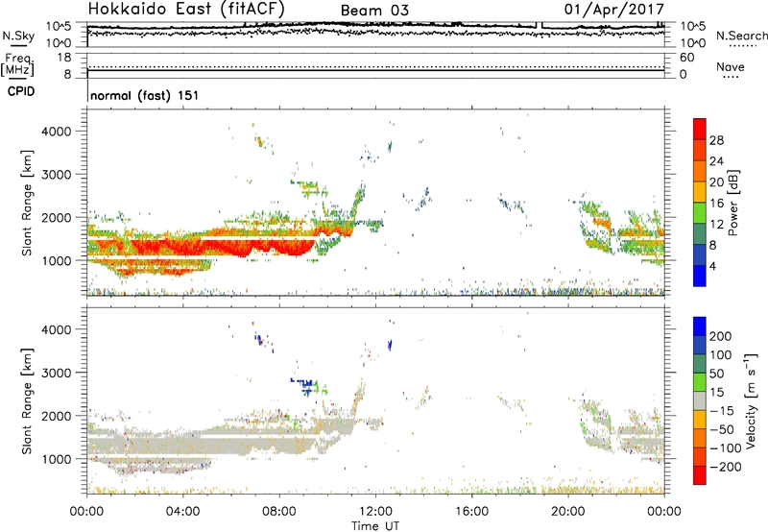Image resolution: width=768 pixels, height=532 pixels.
Task: Click the '4000' tick in power panel
Action: [x=57, y=132]
